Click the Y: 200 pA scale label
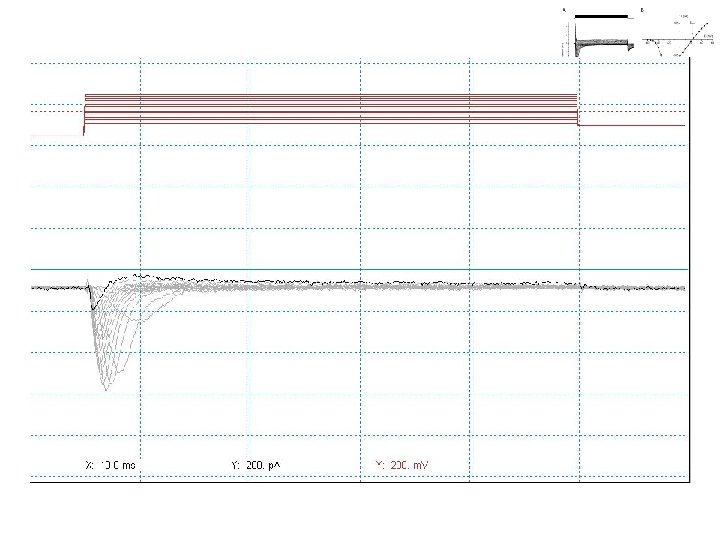This screenshot has width=720, height=540. coord(256,465)
